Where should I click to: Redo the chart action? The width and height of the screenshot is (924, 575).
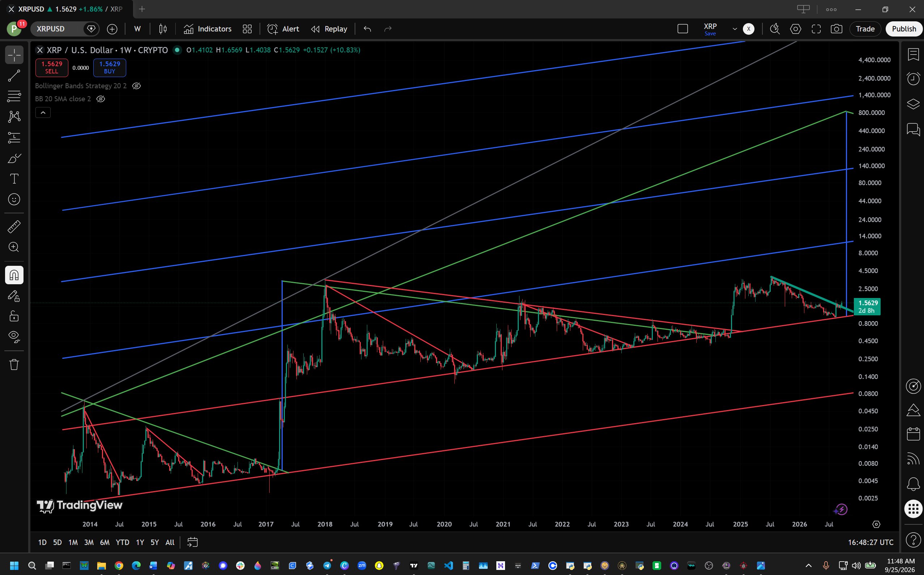point(388,29)
